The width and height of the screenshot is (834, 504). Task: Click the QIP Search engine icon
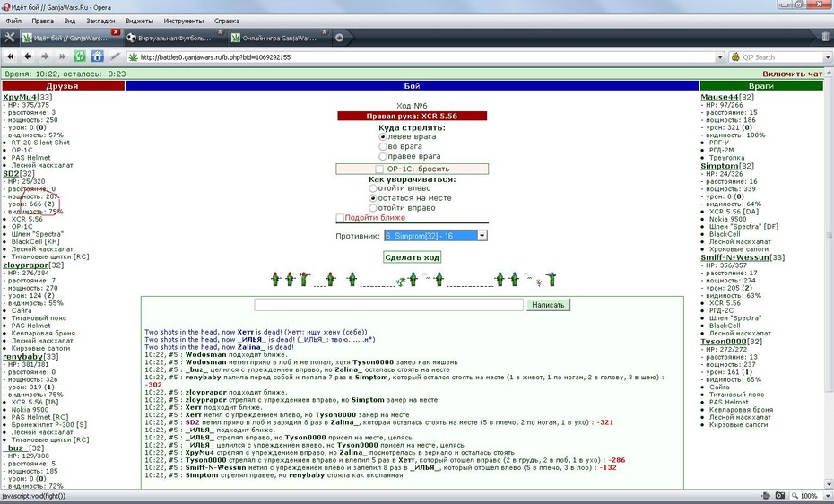coord(735,56)
